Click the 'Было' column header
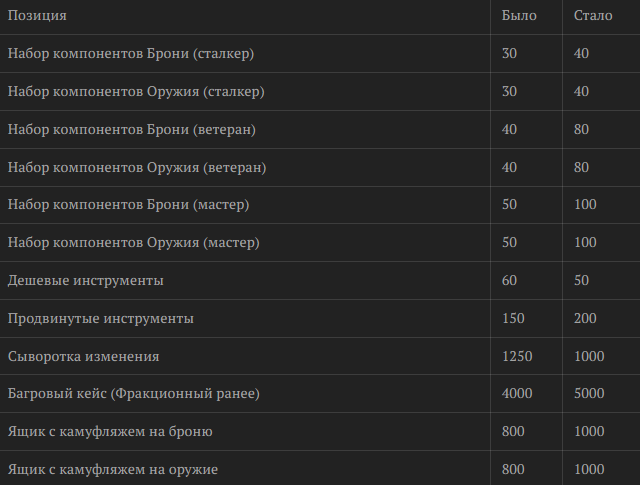The width and height of the screenshot is (640, 485). (x=518, y=16)
